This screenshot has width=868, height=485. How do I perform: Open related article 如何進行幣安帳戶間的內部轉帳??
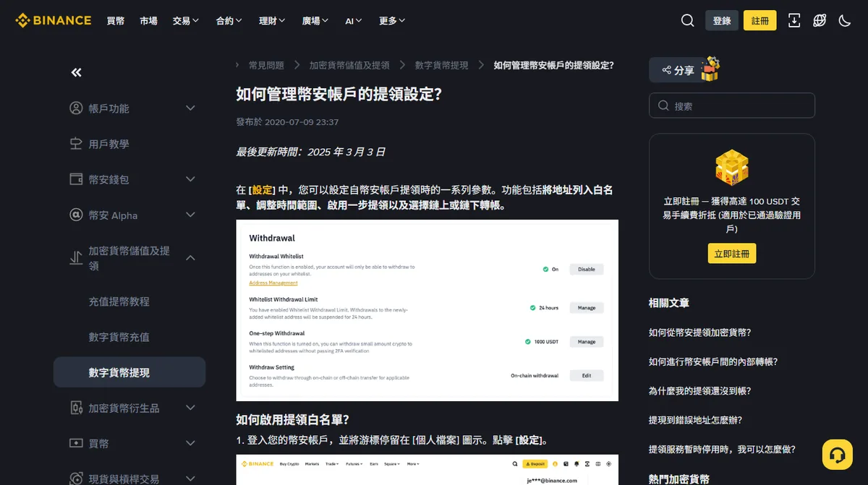point(713,361)
